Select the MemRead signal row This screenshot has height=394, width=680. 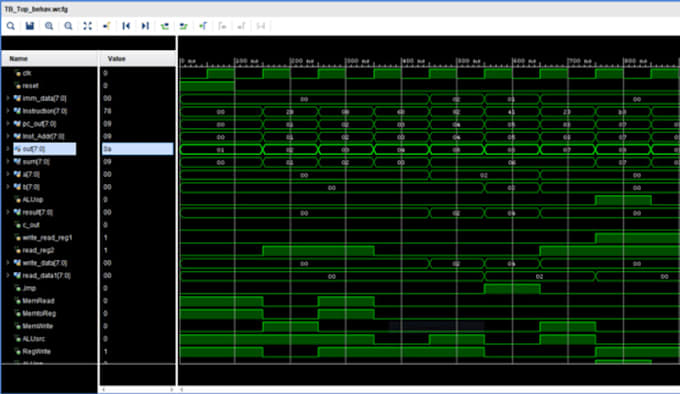point(38,300)
